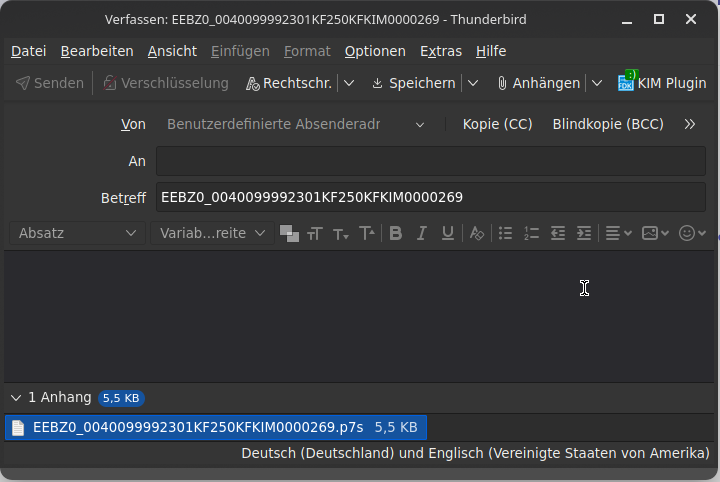The image size is (720, 482).
Task: Toggle italic formatting
Action: pyautogui.click(x=422, y=234)
